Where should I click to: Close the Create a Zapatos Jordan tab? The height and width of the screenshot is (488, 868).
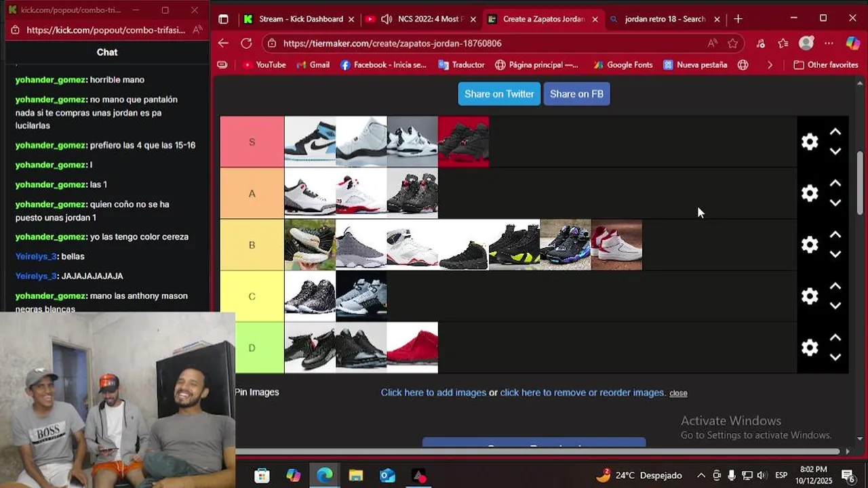pyautogui.click(x=595, y=19)
